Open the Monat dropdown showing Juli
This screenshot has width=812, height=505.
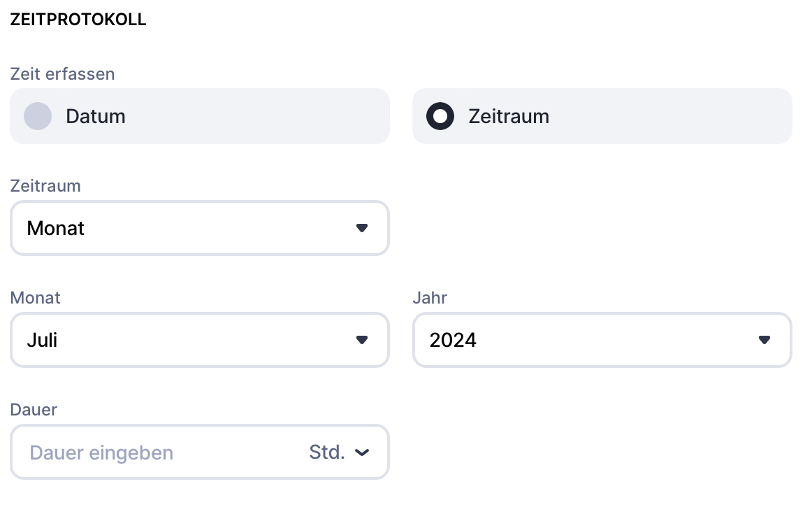pyautogui.click(x=199, y=340)
